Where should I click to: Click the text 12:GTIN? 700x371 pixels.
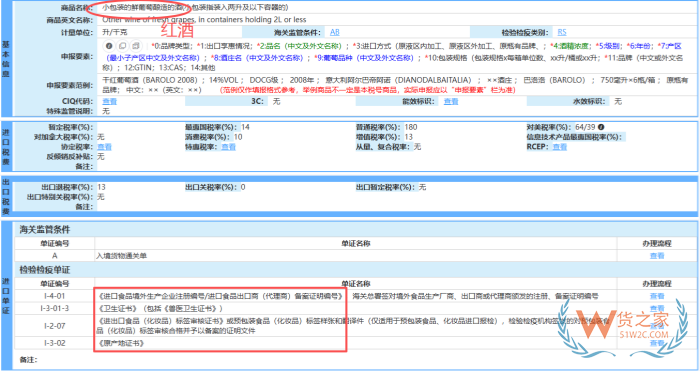[137, 68]
